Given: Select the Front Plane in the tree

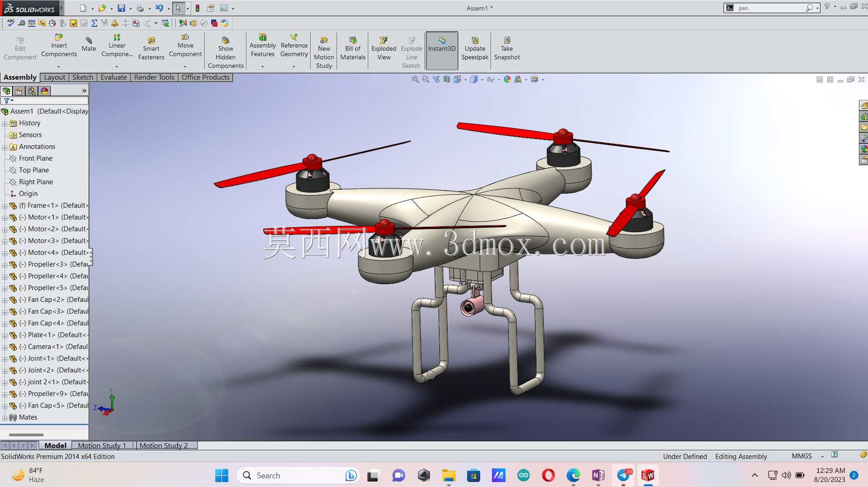Looking at the screenshot, I should pos(36,158).
